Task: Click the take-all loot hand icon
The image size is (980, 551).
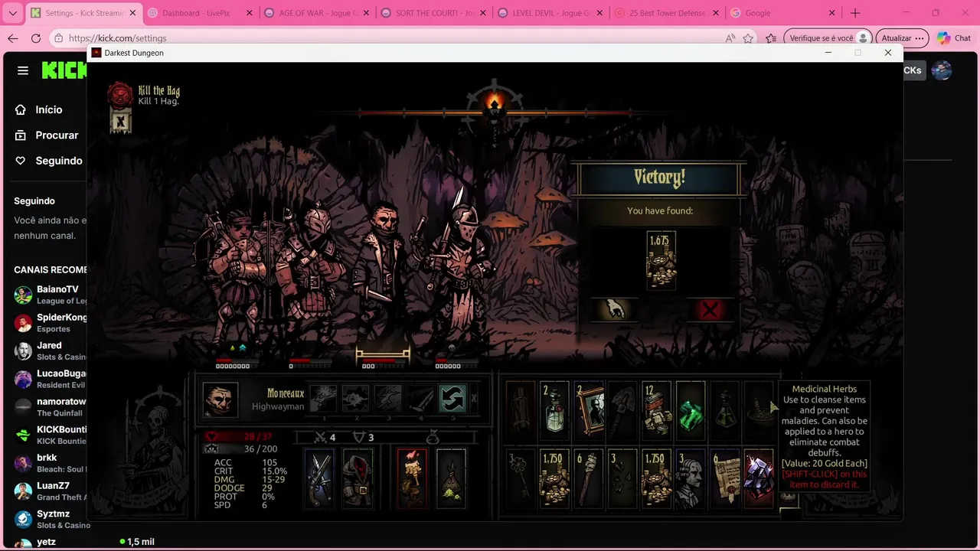Action: pos(614,309)
